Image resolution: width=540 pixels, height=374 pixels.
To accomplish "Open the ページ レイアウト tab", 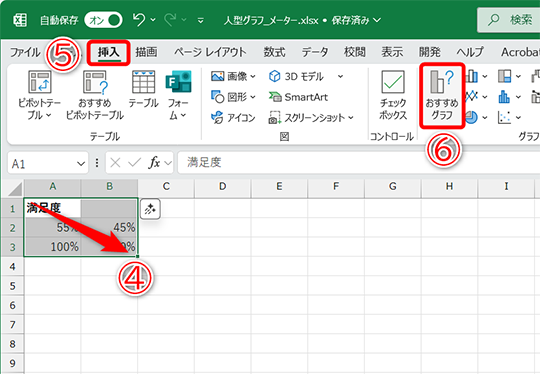I will coord(210,52).
